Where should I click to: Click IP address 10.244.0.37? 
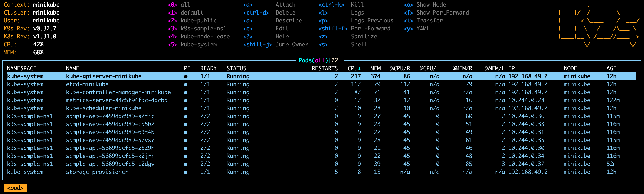pos(526,164)
